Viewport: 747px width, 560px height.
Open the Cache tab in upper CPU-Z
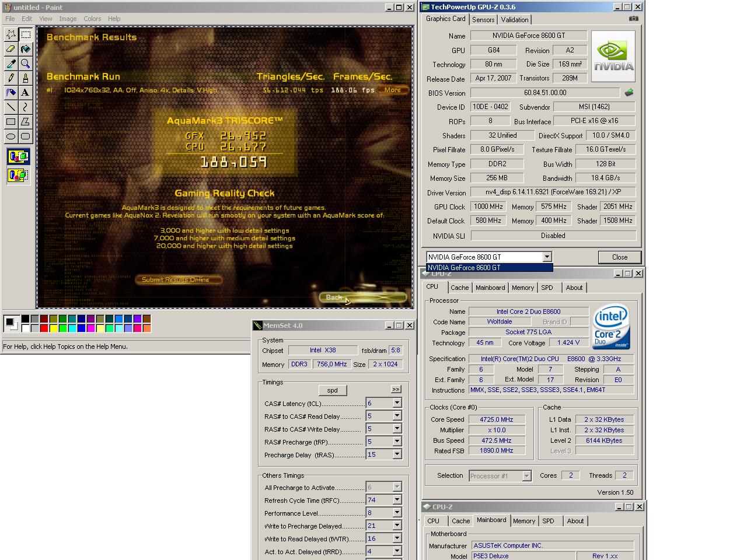point(459,288)
